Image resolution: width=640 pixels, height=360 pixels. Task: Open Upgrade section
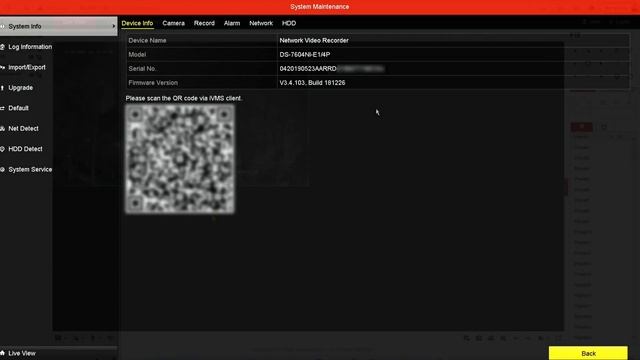click(20, 88)
